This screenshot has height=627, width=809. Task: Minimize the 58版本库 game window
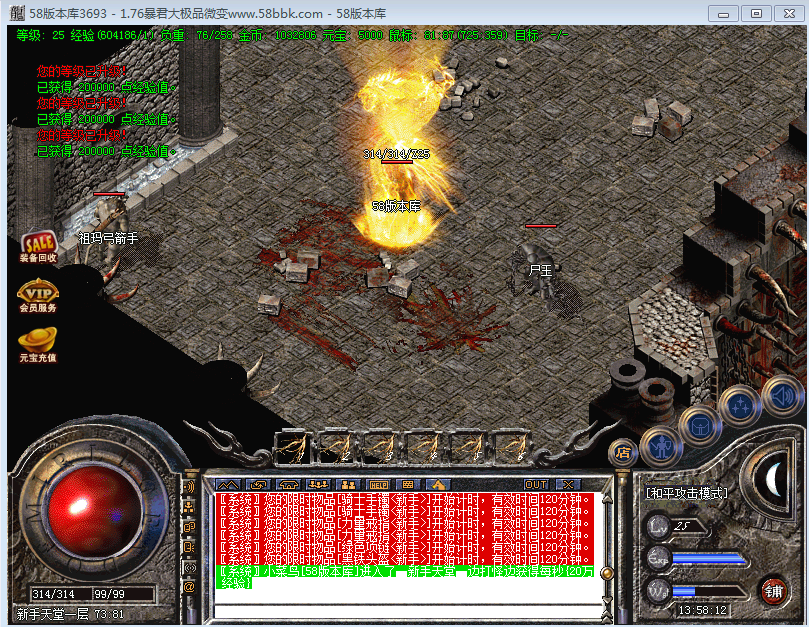pos(723,13)
